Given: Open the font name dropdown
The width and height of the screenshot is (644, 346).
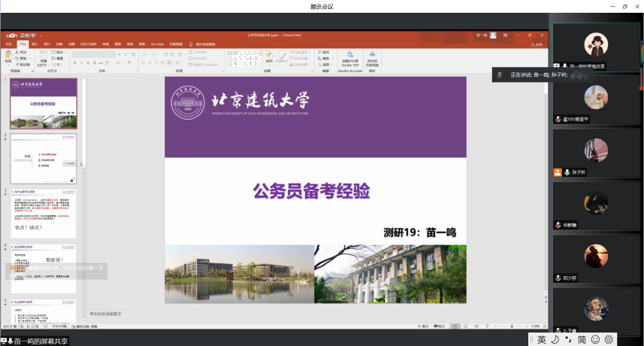Looking at the screenshot, I should 113,53.
